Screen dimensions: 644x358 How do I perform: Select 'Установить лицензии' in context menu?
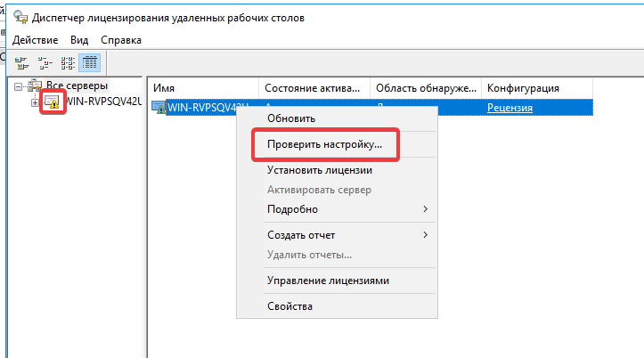[319, 170]
